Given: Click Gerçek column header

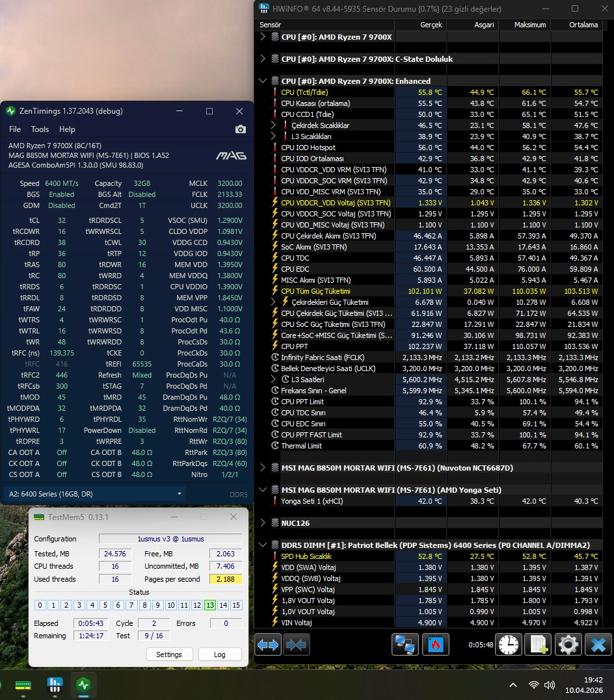Looking at the screenshot, I should pos(421,25).
